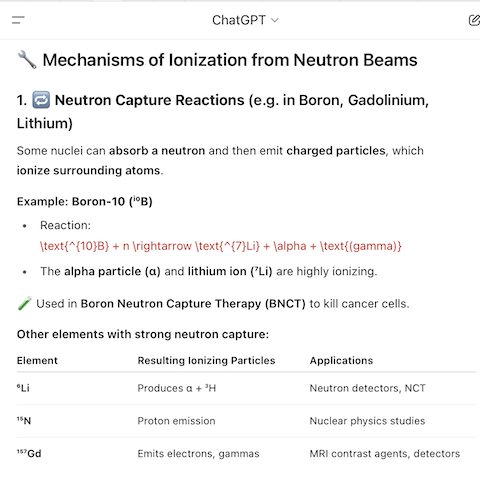Click the Example: Boron-10 heading
Image resolution: width=480 pixels, height=480 pixels.
click(85, 201)
